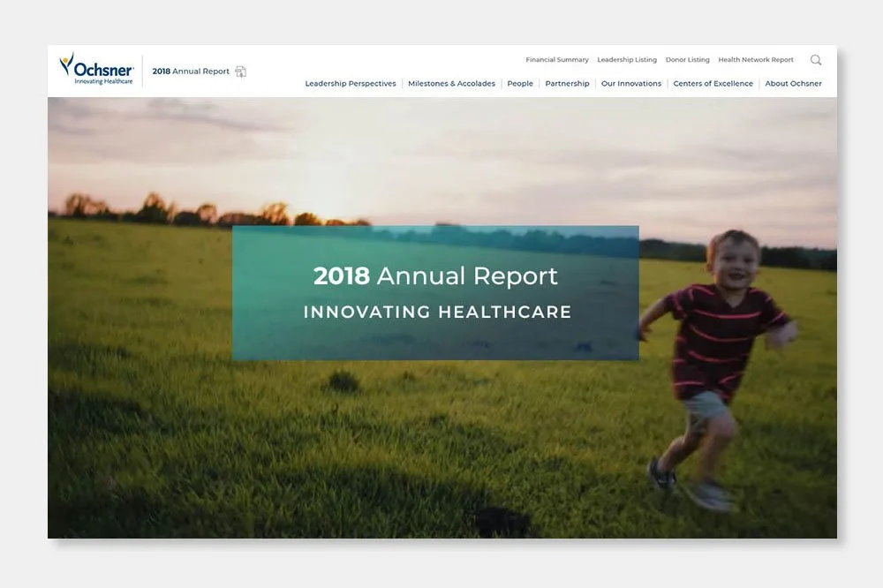Click the report icon beside 2018 Annual Report
883x588 pixels.
point(240,71)
